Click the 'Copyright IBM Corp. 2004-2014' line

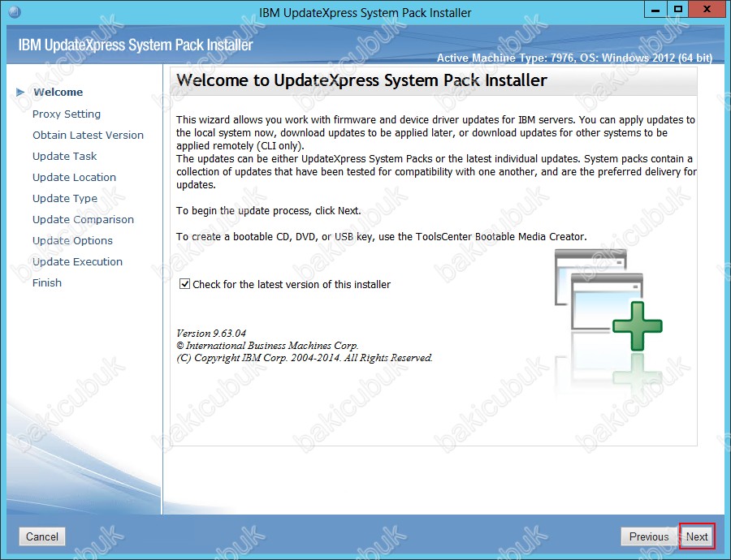pyautogui.click(x=305, y=358)
